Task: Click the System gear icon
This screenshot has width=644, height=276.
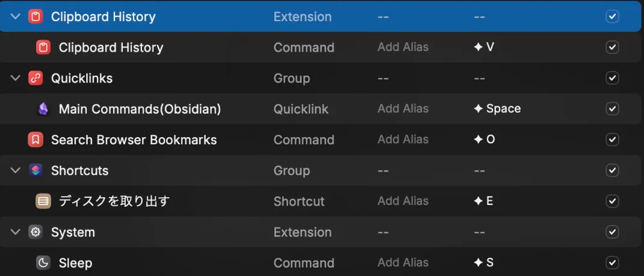Action: (36, 232)
